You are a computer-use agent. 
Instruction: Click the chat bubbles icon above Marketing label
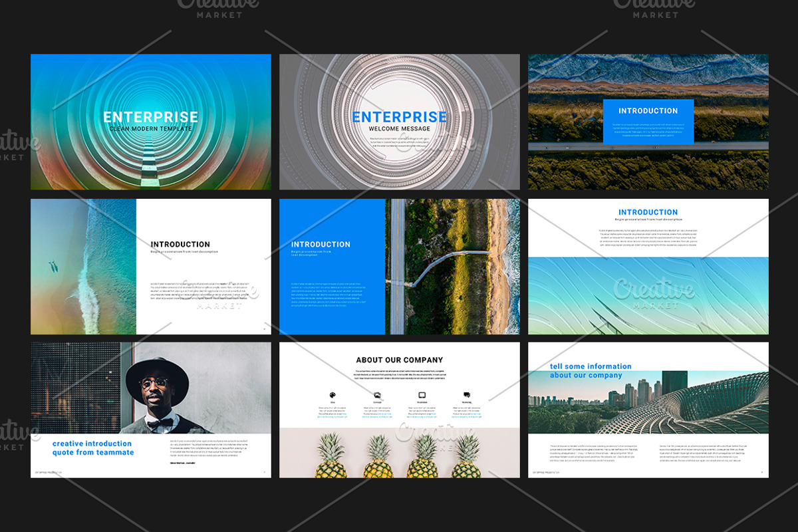coord(466,395)
